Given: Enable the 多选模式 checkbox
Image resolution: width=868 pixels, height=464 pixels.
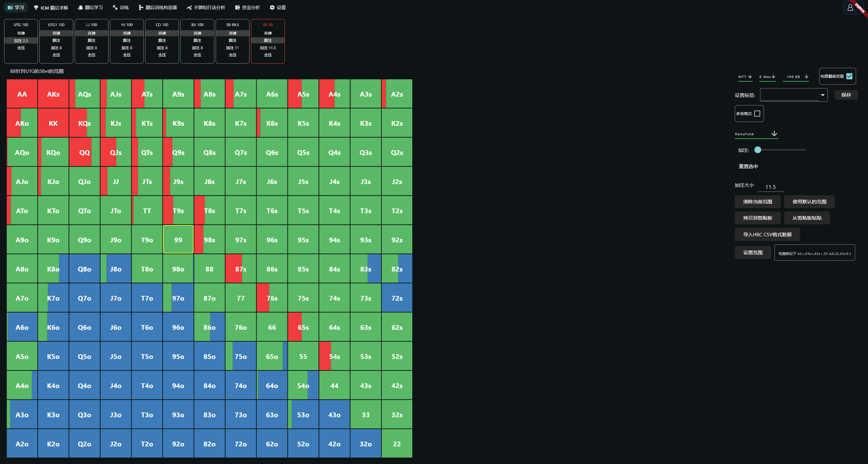Looking at the screenshot, I should coord(757,114).
